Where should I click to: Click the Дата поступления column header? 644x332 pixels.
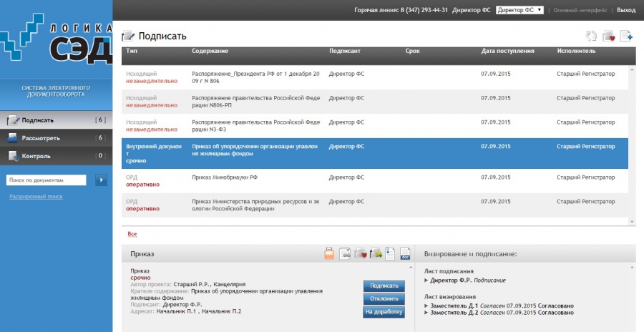[507, 51]
